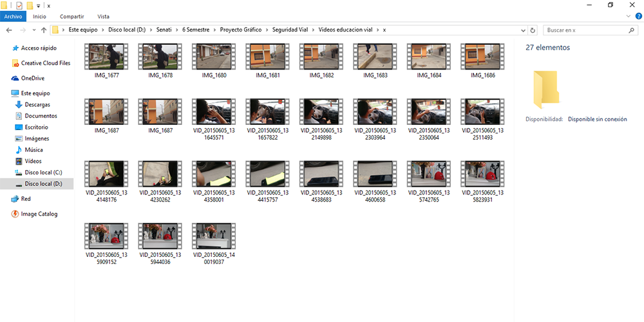Select the IMG_1680 video thumbnail
Image resolution: width=644 pixels, height=322 pixels.
click(x=214, y=56)
